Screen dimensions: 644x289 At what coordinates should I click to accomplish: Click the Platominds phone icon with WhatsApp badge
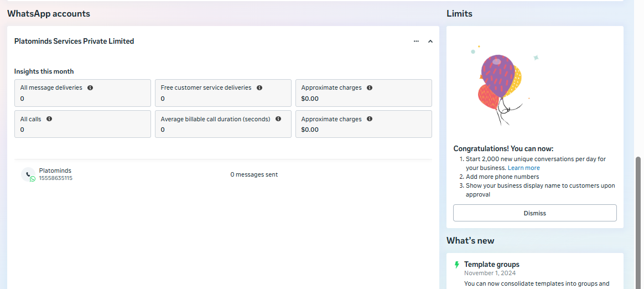[28, 174]
